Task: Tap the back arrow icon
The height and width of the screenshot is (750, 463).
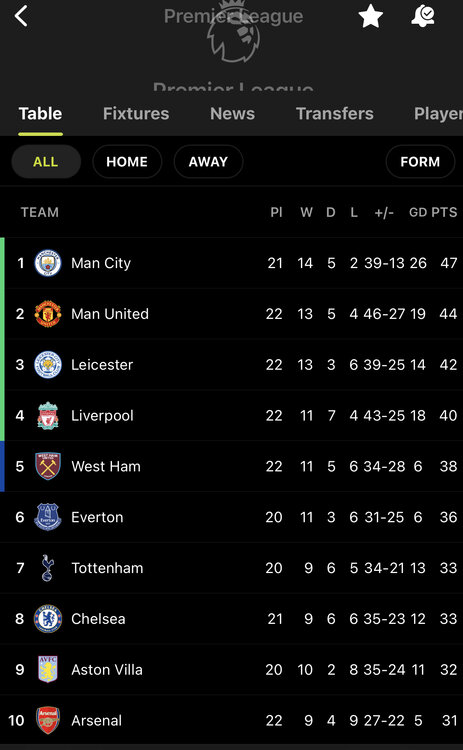Action: [x=22, y=16]
